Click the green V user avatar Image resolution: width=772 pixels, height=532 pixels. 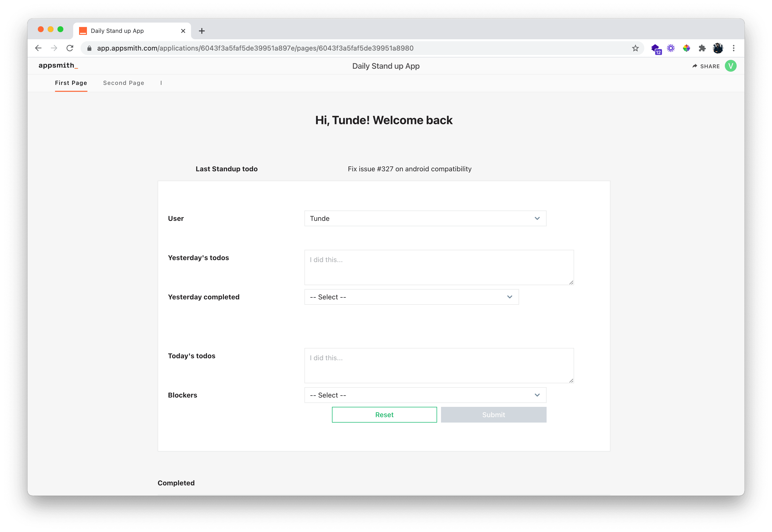point(730,66)
